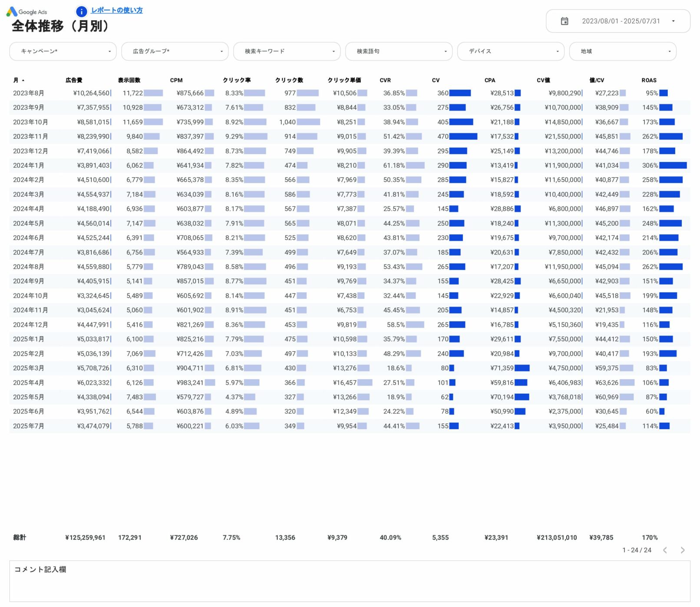This screenshot has height=607, width=700.
Task: Open the date range 2023/08/01 - 2025/07/31 picker
Action: point(621,21)
